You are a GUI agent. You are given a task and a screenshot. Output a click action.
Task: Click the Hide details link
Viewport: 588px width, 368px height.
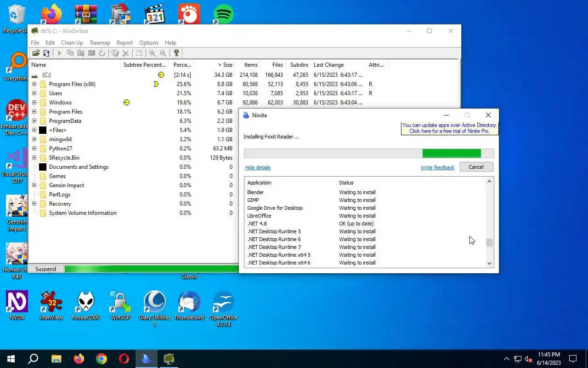coord(258,167)
